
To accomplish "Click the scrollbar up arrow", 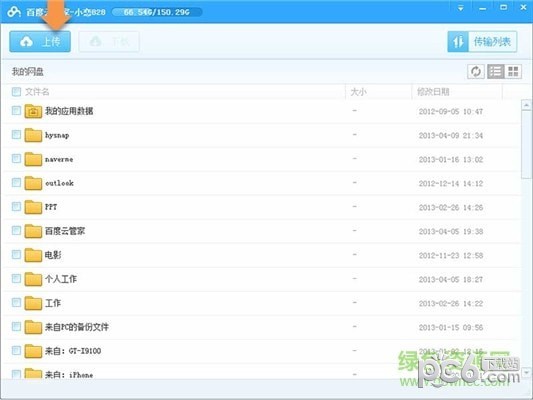I will coord(526,105).
